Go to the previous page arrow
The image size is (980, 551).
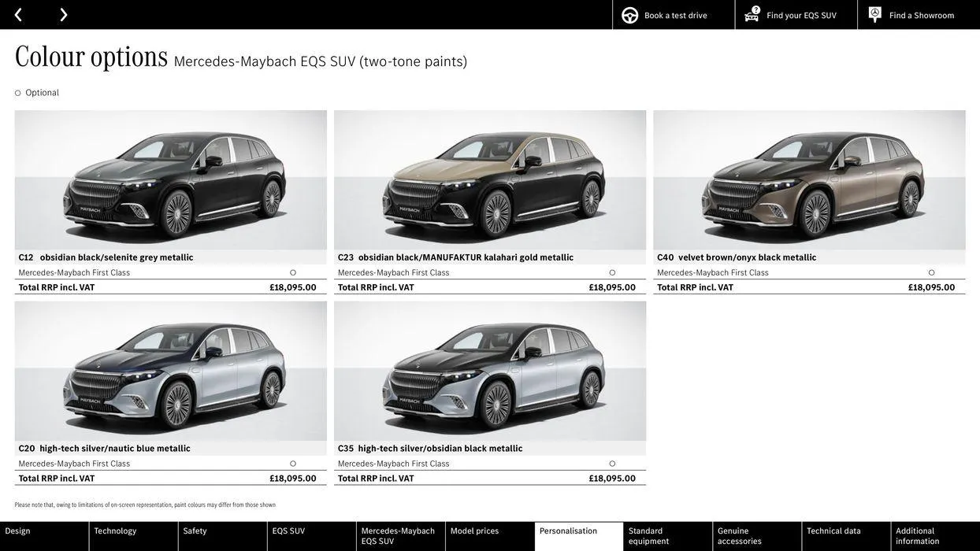pos(18,15)
